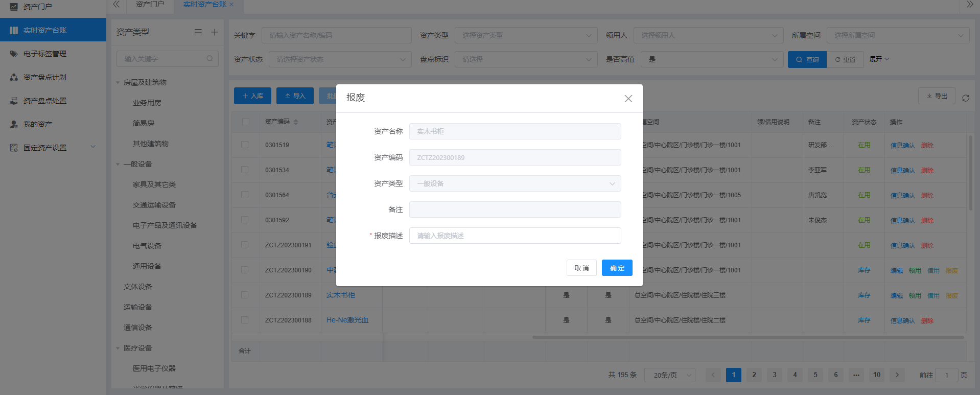Image resolution: width=980 pixels, height=395 pixels.
Task: Sort by 资产编码 column sort icon
Action: [x=296, y=122]
